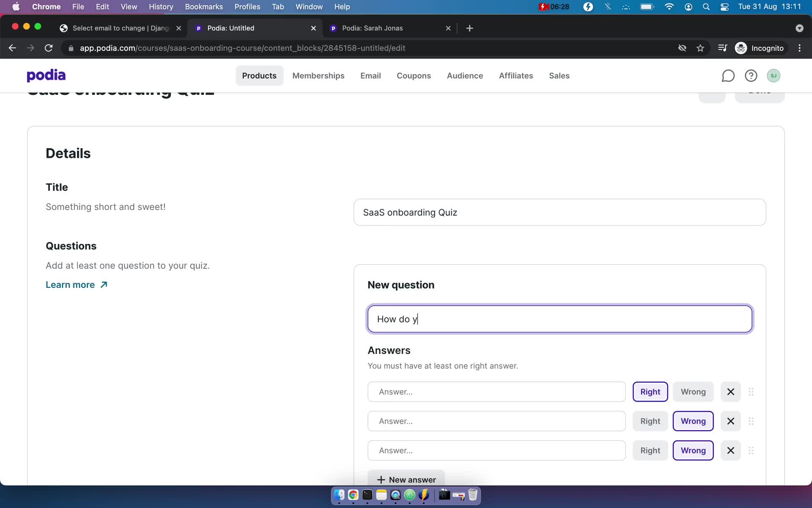
Task: Click the help question mark icon
Action: point(751,75)
